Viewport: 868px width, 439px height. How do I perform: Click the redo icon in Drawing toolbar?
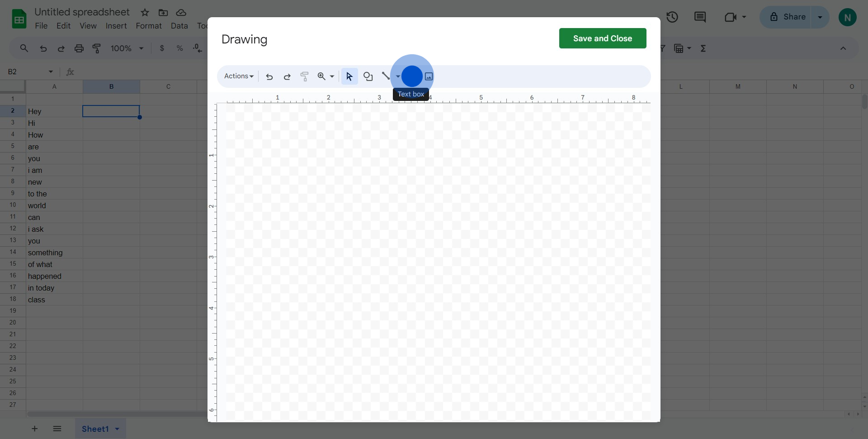pyautogui.click(x=287, y=76)
